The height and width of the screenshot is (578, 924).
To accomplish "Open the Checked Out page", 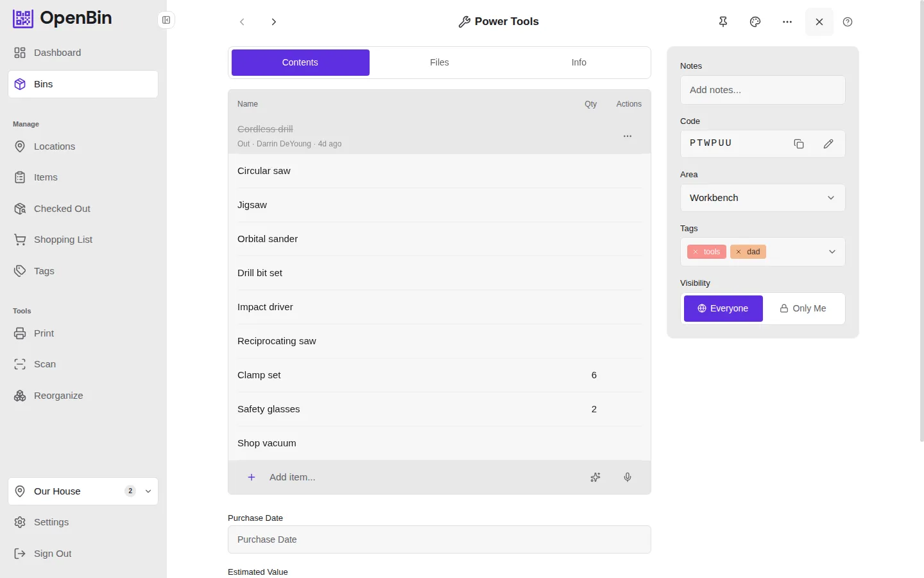I will click(x=83, y=209).
